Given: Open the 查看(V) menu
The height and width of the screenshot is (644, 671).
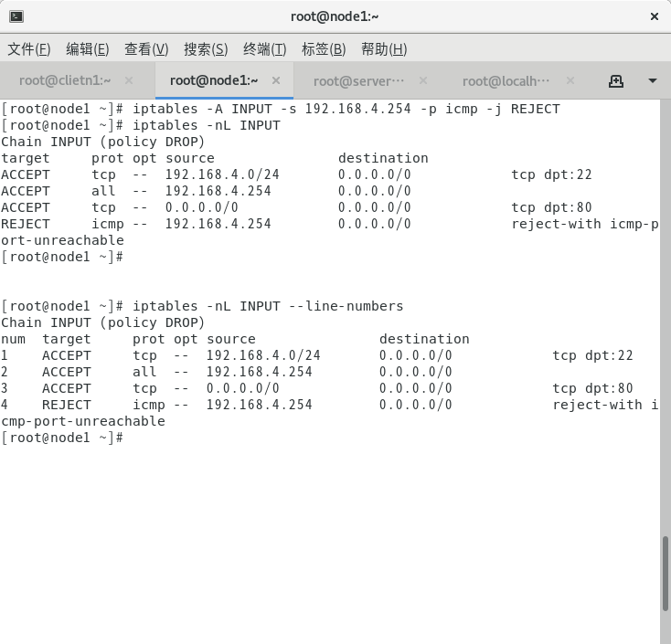Looking at the screenshot, I should click(146, 49).
